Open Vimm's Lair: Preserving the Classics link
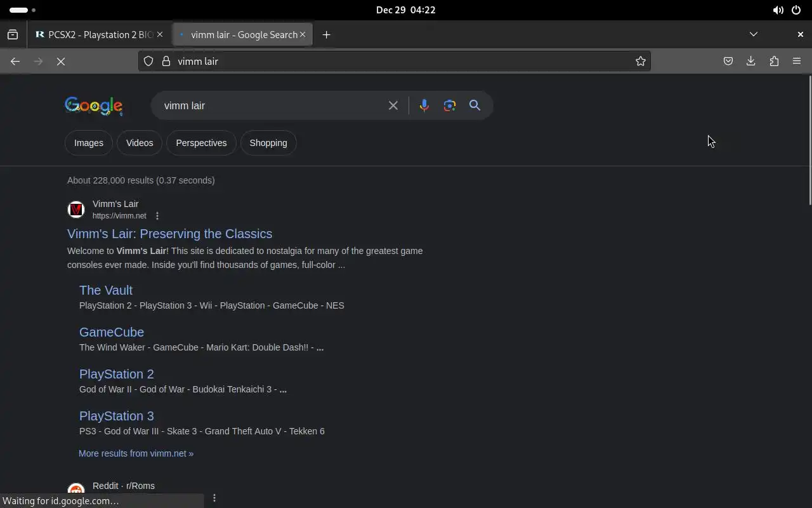The image size is (812, 508). coord(169,234)
